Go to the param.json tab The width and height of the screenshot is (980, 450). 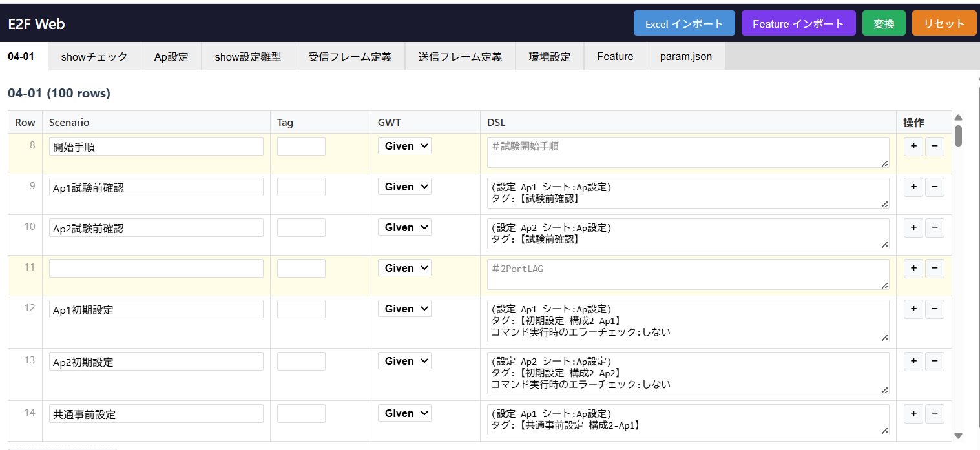(685, 56)
